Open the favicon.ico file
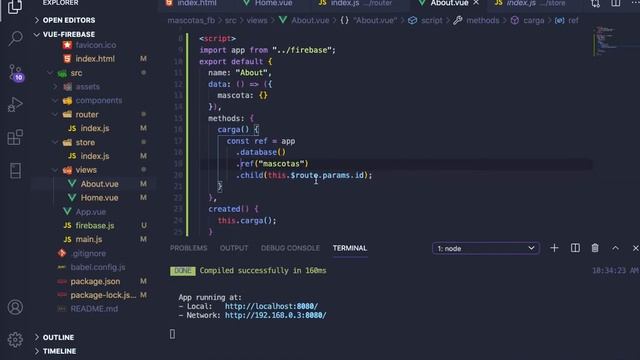 96,45
